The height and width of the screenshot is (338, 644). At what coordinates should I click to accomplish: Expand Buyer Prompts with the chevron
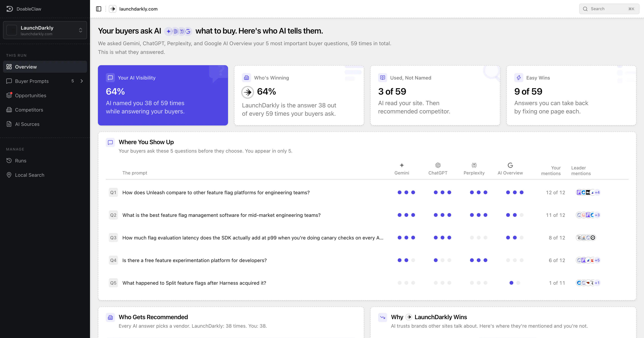coord(82,81)
